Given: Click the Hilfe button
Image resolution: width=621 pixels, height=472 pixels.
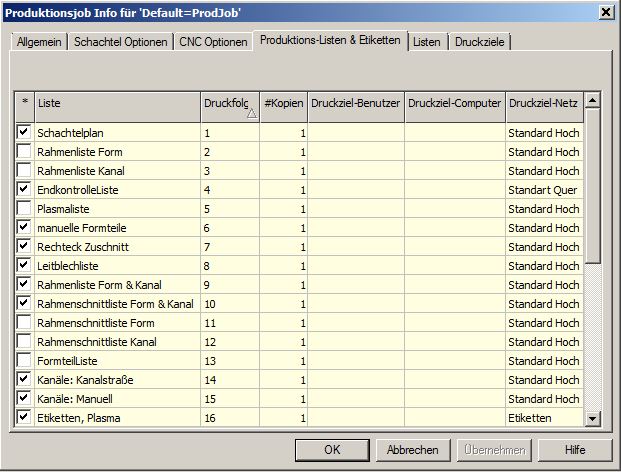Looking at the screenshot, I should (574, 450).
